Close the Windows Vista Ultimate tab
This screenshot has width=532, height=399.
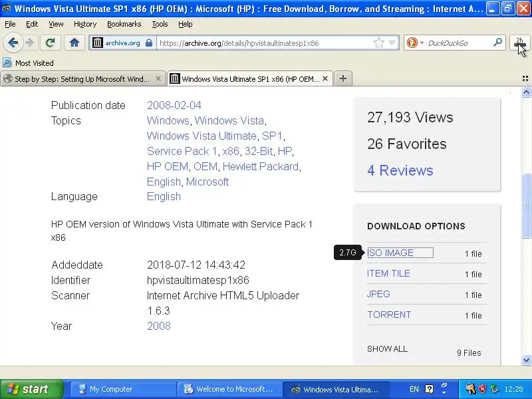click(325, 78)
